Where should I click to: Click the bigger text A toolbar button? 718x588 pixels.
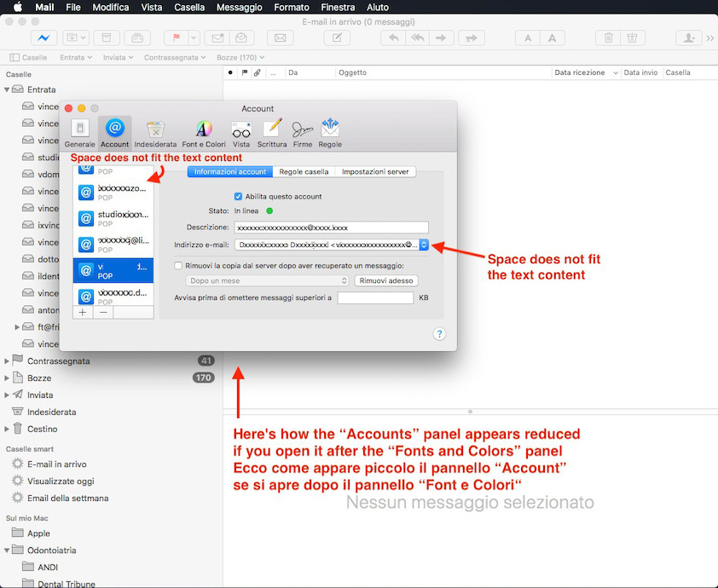tap(553, 38)
